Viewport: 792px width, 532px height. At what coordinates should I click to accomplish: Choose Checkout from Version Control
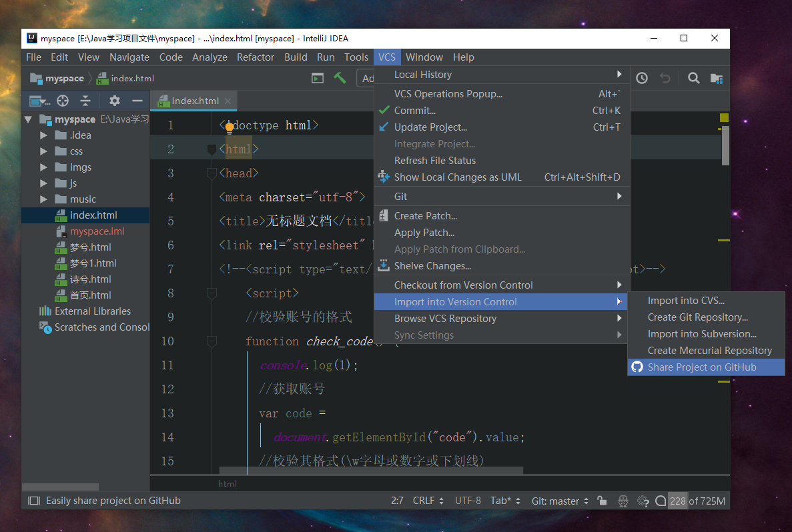502,285
